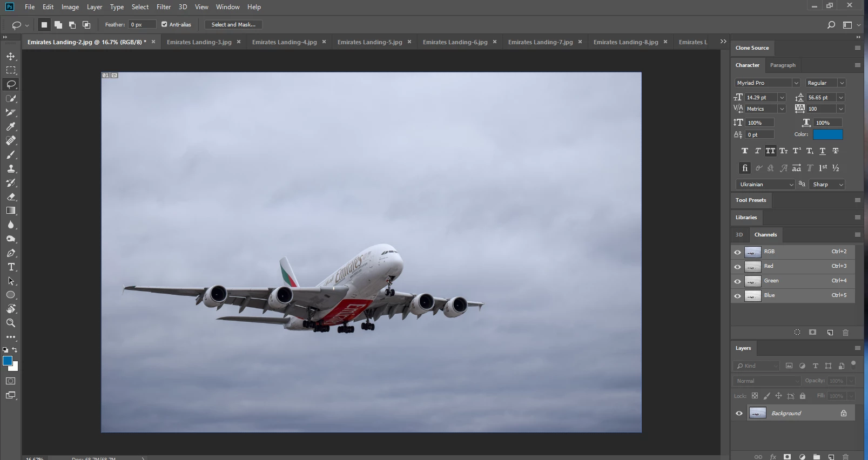Select the Eraser tool
The width and height of the screenshot is (868, 460).
coord(11,197)
